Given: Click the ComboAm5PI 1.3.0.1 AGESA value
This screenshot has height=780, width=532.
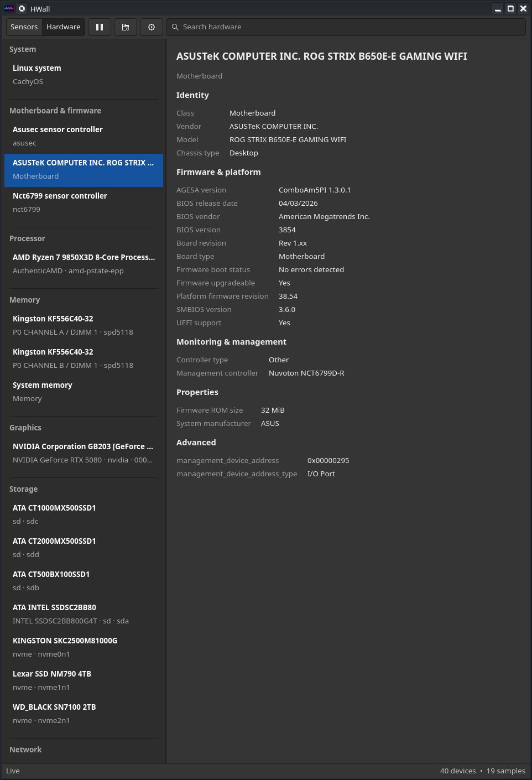Looking at the screenshot, I should (x=315, y=190).
